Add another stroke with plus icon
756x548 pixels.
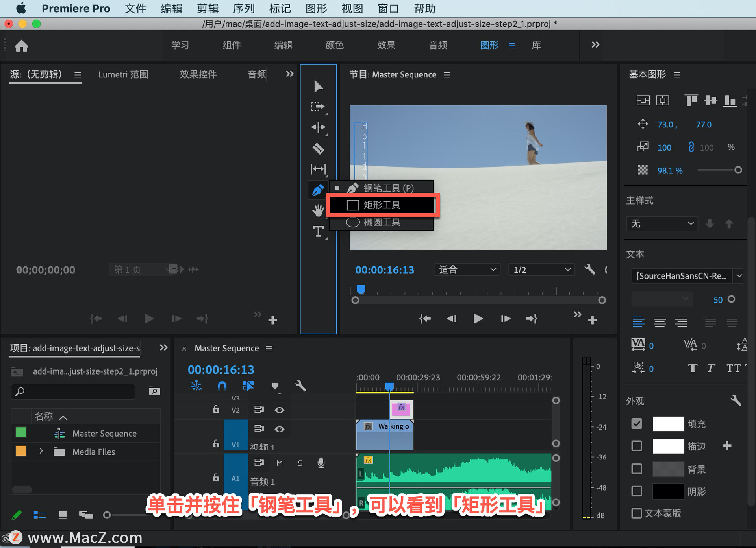click(727, 445)
